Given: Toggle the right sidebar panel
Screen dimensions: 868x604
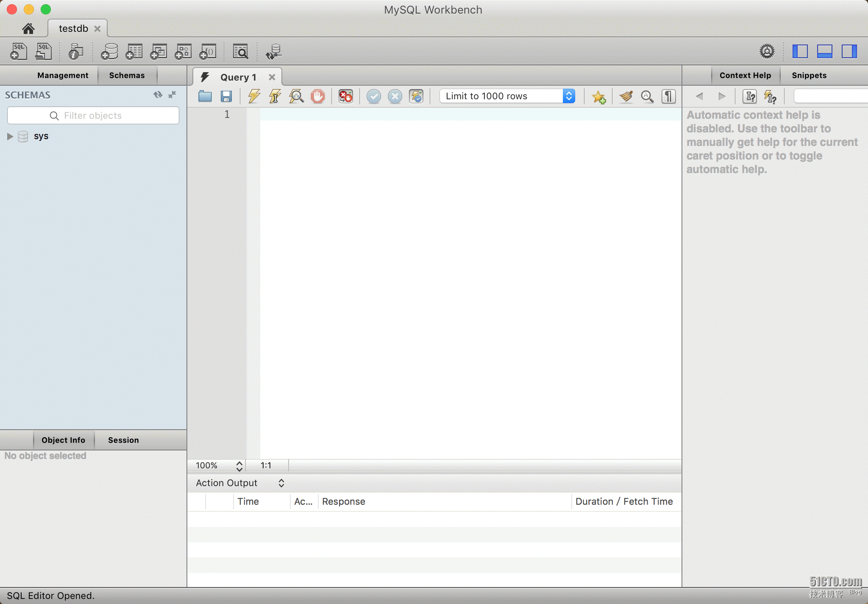Looking at the screenshot, I should coord(849,51).
